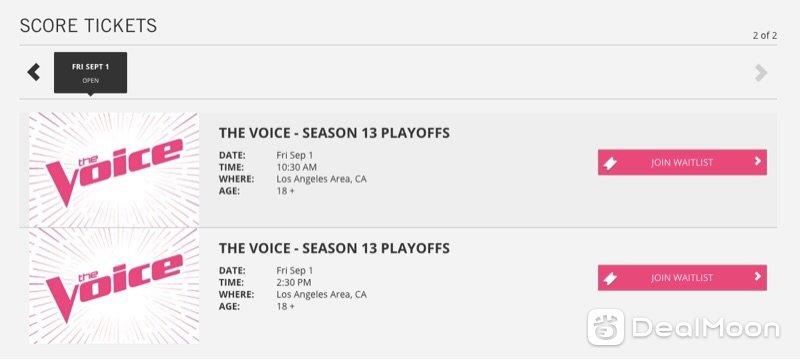Viewport: 800px width, 360px height.
Task: Join the waitlist for the 10:30 AM show
Action: [x=682, y=162]
